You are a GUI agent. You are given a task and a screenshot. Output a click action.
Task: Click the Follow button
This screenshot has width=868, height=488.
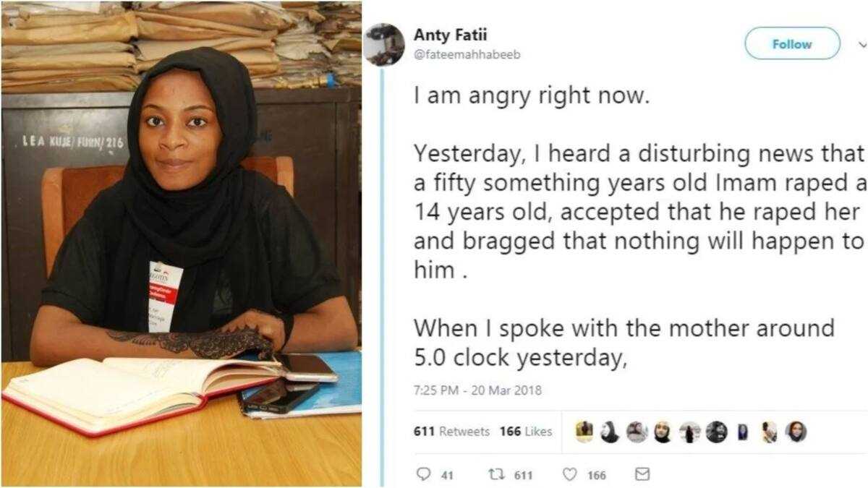[793, 44]
